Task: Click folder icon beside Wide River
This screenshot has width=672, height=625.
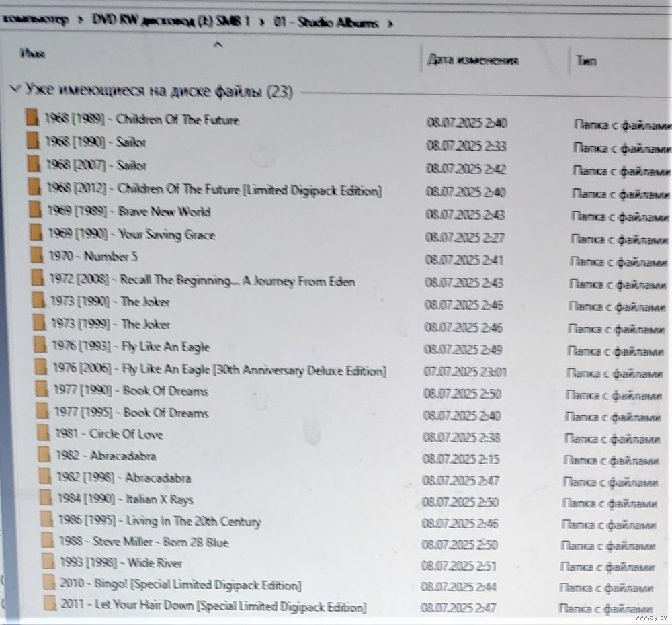Action: pos(48,561)
